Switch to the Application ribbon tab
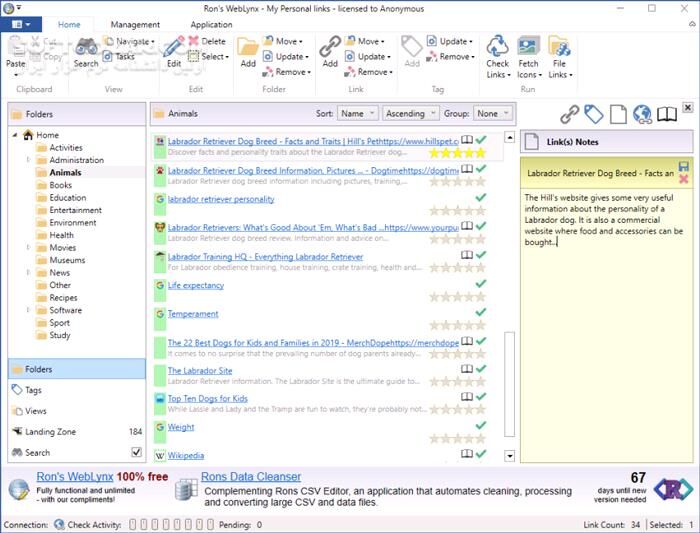Image resolution: width=700 pixels, height=533 pixels. coord(211,25)
